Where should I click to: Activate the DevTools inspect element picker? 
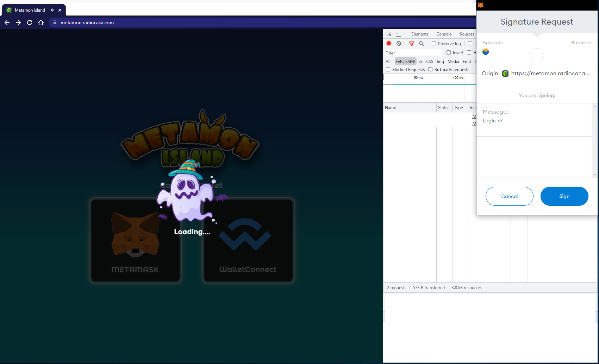click(389, 34)
